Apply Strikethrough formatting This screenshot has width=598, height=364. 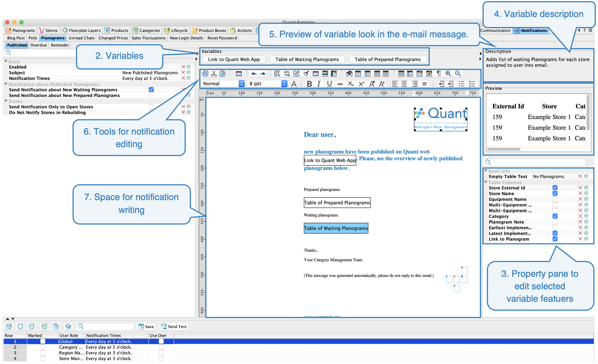point(340,84)
